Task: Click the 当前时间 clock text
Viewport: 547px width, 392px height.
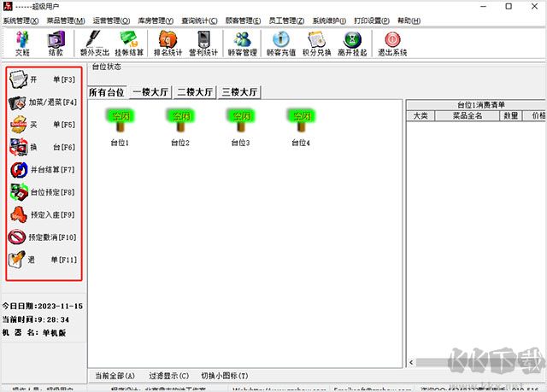Action: click(x=36, y=319)
